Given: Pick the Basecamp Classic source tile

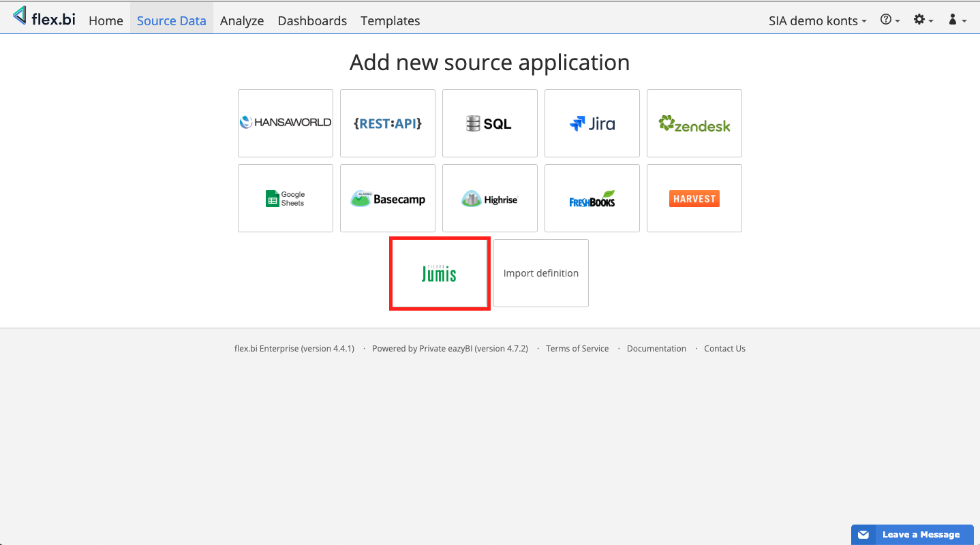Looking at the screenshot, I should coord(387,198).
